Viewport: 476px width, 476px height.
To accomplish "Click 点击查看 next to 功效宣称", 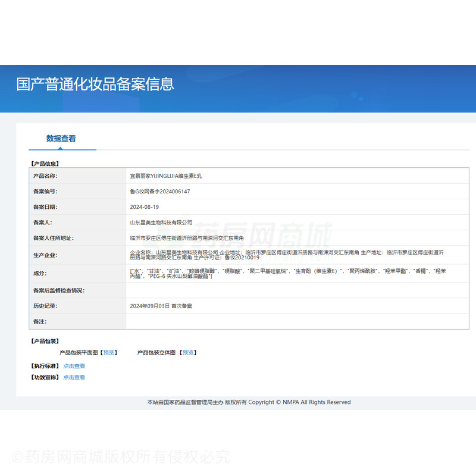I will (74, 377).
